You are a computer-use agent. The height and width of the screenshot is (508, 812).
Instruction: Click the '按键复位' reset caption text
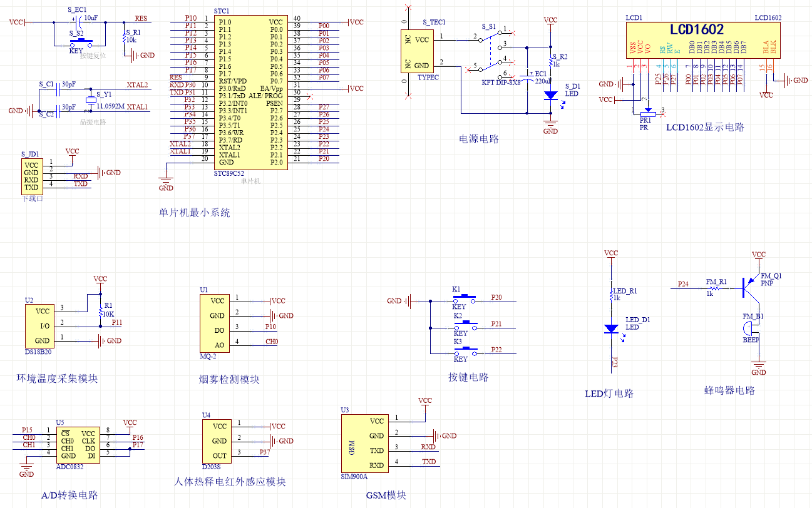[x=93, y=56]
